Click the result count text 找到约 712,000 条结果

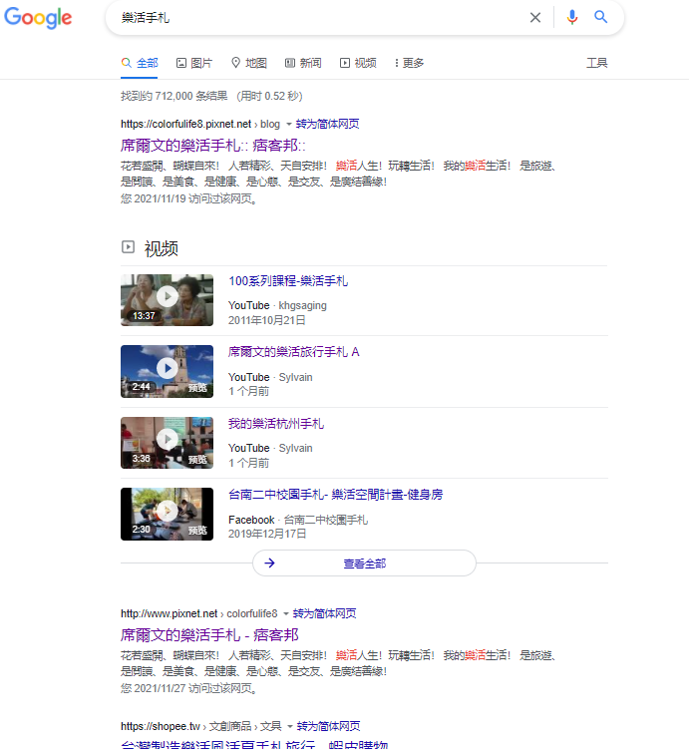click(x=174, y=96)
